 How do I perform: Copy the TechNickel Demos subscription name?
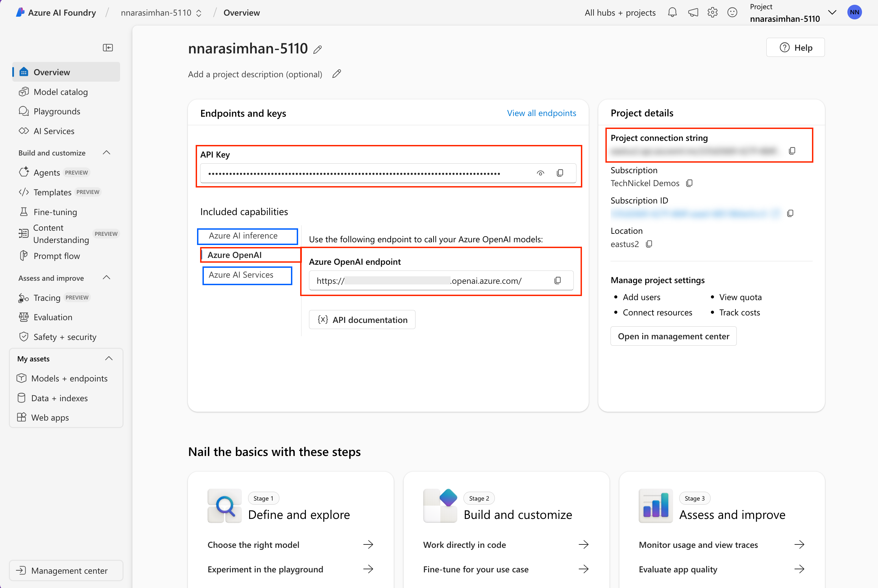[689, 183]
